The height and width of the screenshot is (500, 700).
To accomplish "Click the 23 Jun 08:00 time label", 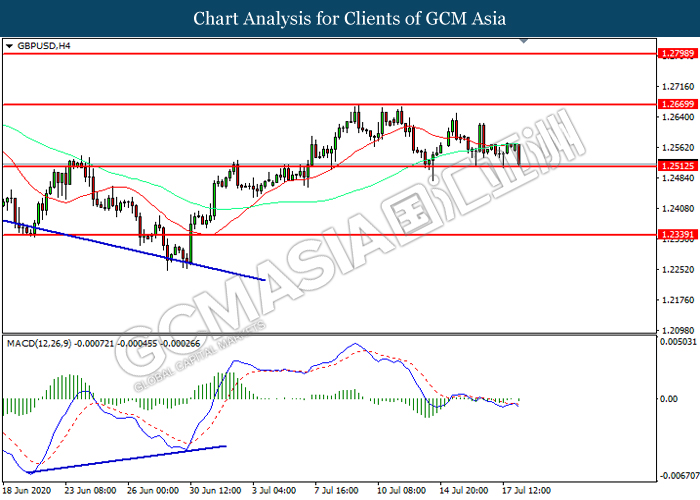I will click(x=91, y=491).
